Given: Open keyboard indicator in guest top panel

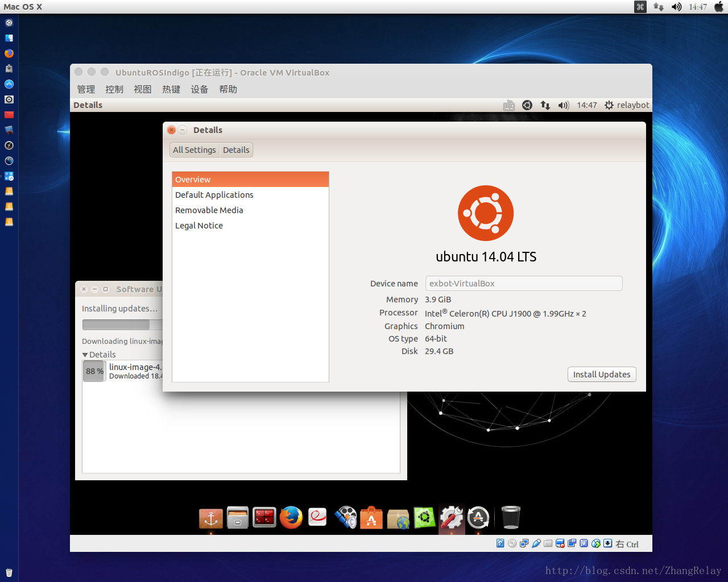Looking at the screenshot, I should (x=509, y=105).
